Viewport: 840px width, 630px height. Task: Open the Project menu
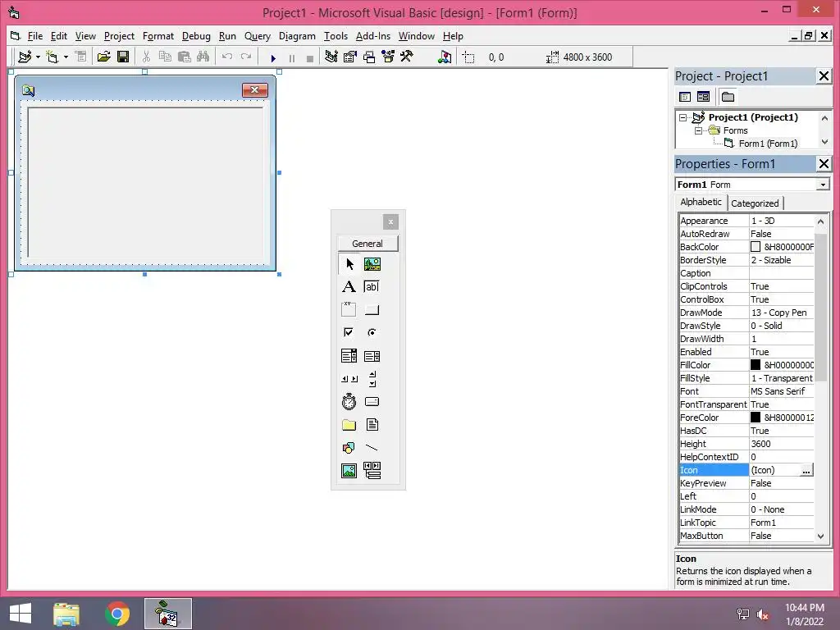coord(119,36)
